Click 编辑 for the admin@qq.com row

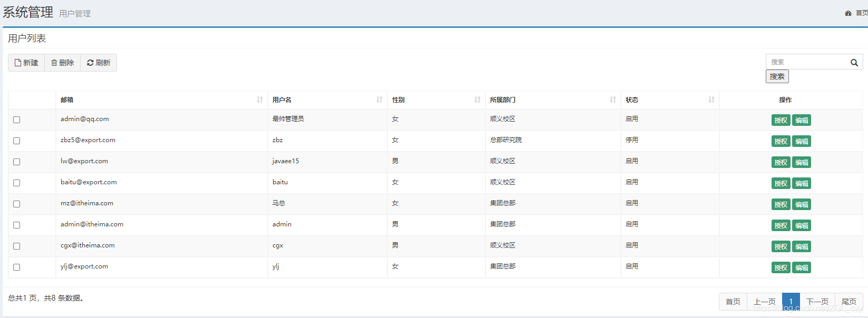pos(802,120)
